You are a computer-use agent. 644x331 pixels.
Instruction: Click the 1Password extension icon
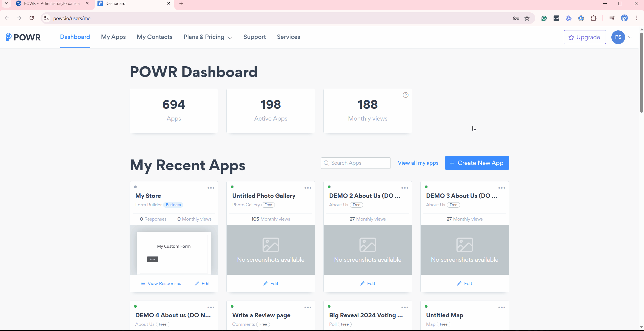[x=581, y=18]
